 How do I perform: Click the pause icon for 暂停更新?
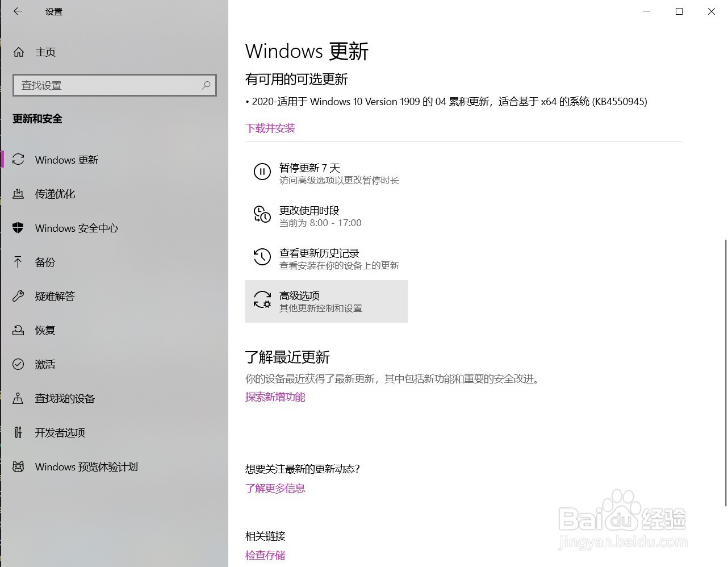click(x=262, y=171)
